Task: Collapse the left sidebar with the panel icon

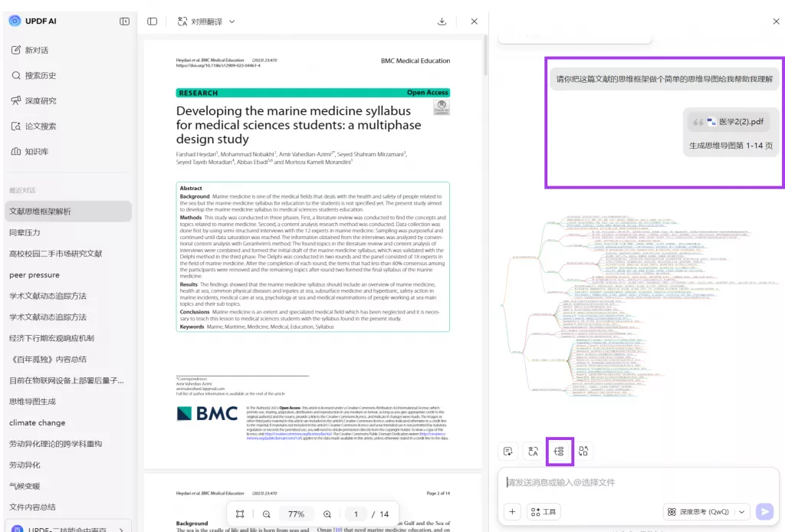Action: coord(124,21)
